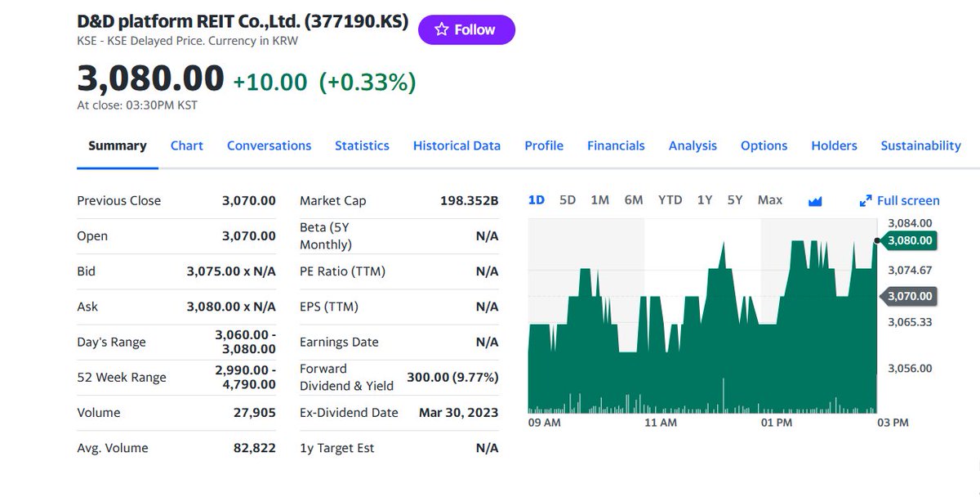Open the Options tab
Screen dimensions: 980x497
point(764,146)
